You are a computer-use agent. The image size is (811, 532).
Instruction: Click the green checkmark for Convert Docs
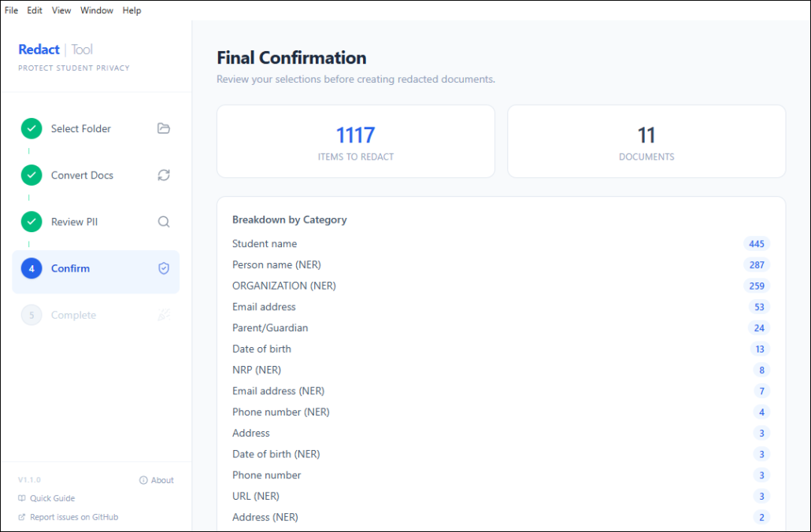tap(31, 175)
